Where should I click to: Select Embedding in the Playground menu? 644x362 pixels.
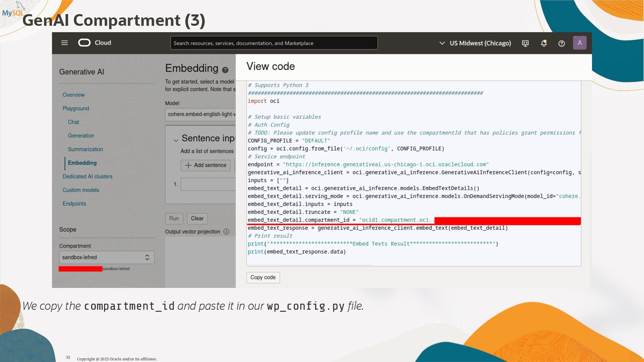pyautogui.click(x=82, y=163)
